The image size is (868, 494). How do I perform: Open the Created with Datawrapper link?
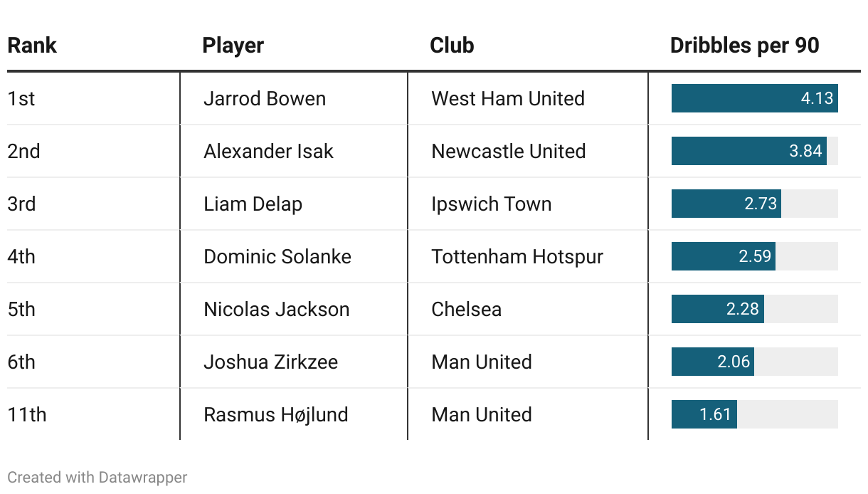point(97,477)
